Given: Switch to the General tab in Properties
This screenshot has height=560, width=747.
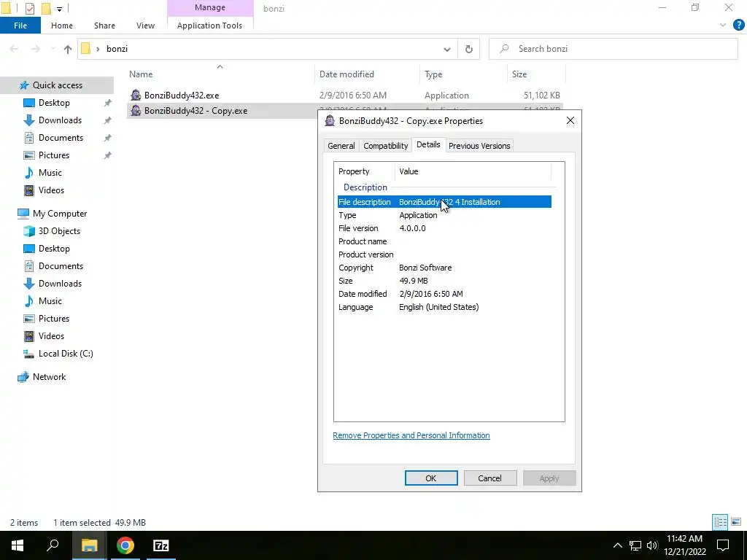Looking at the screenshot, I should tap(341, 146).
